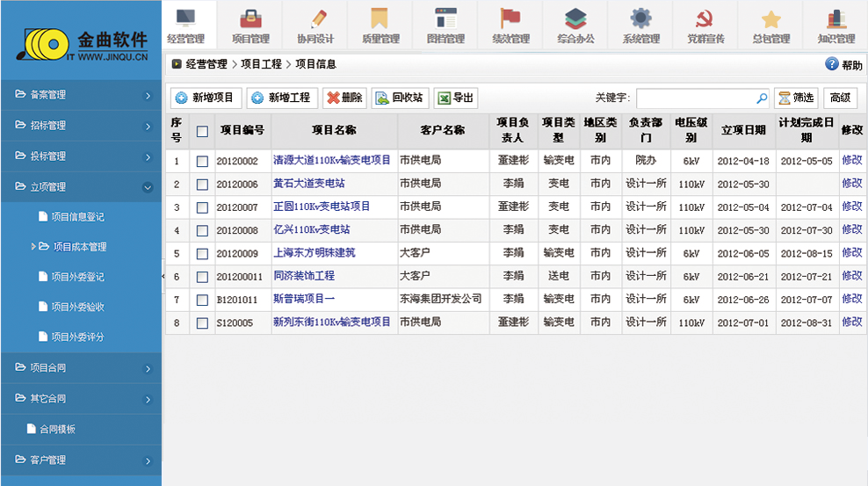Click into the 关键字 search field
The height and width of the screenshot is (486, 868).
pyautogui.click(x=694, y=98)
